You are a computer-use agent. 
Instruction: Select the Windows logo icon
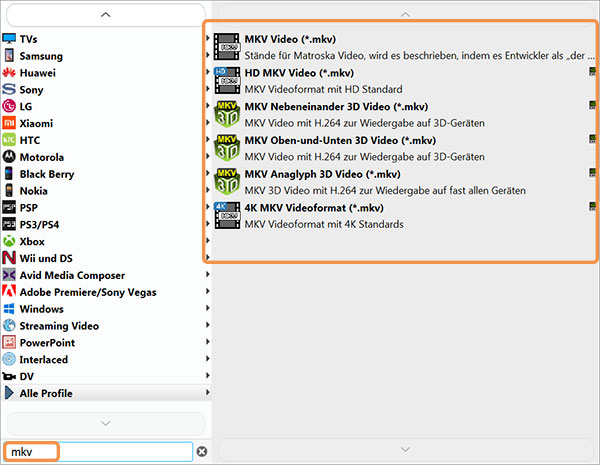[9, 308]
